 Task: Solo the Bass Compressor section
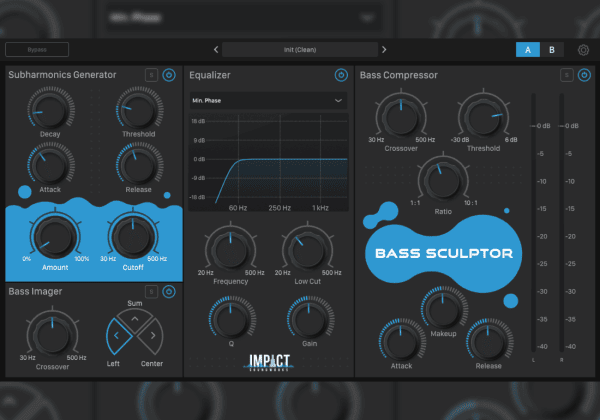567,75
